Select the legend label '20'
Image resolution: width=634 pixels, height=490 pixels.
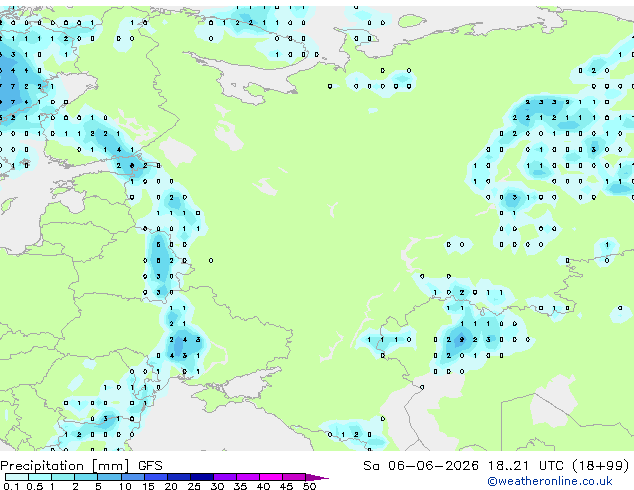pyautogui.click(x=171, y=486)
